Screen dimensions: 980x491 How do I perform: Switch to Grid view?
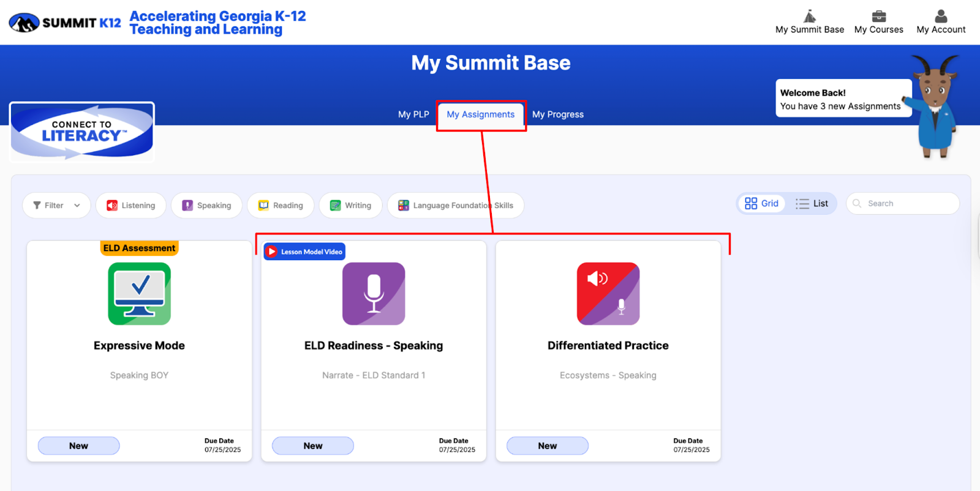coord(761,203)
